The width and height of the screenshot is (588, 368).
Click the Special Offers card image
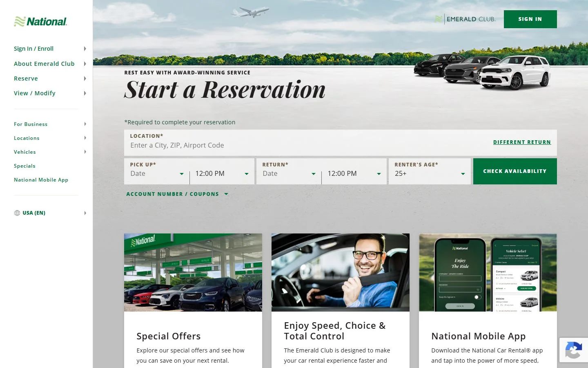193,272
